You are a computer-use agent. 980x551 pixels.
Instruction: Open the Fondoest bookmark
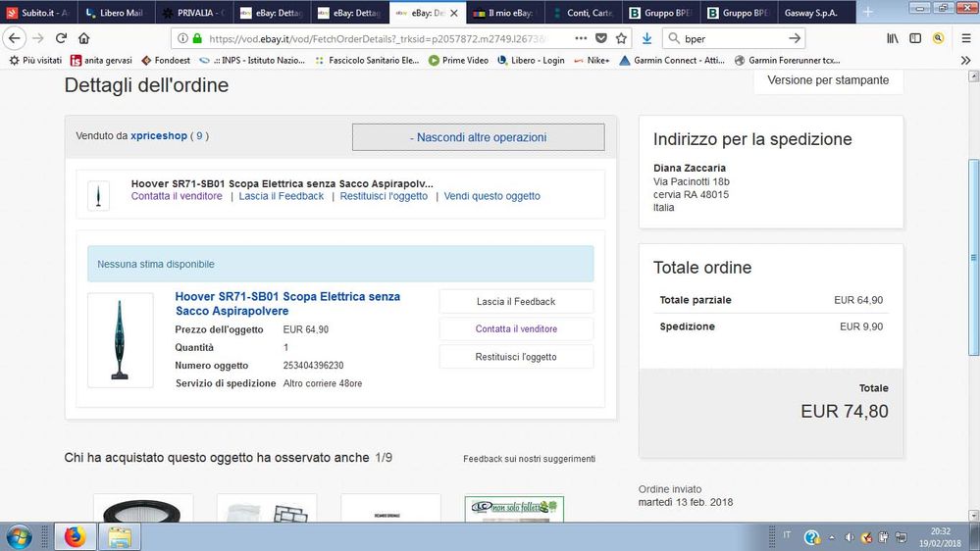pyautogui.click(x=166, y=60)
